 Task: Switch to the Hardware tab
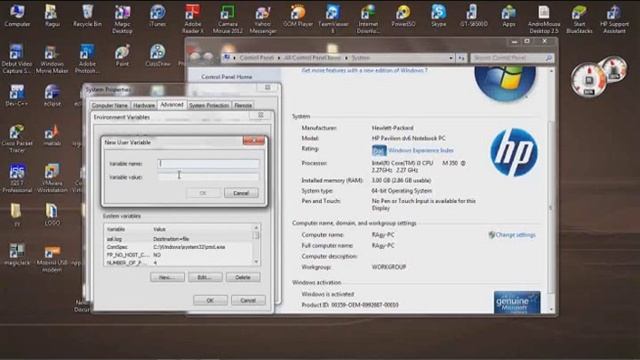click(144, 105)
